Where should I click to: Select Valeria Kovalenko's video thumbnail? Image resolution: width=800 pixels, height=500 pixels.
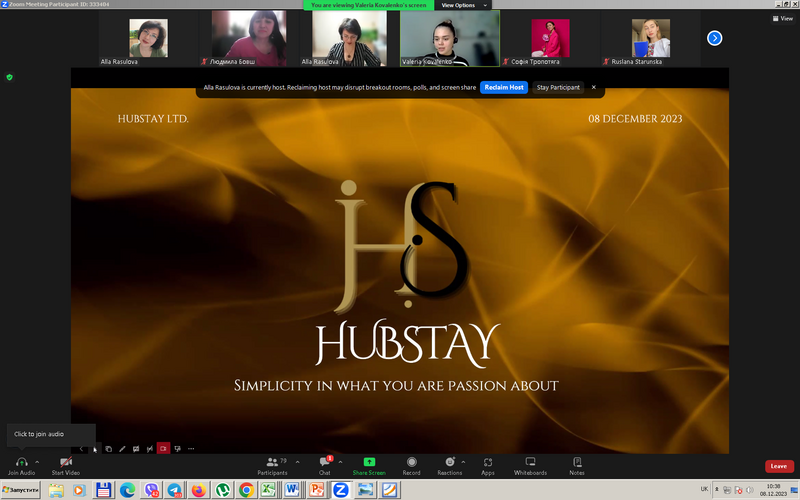tap(449, 38)
